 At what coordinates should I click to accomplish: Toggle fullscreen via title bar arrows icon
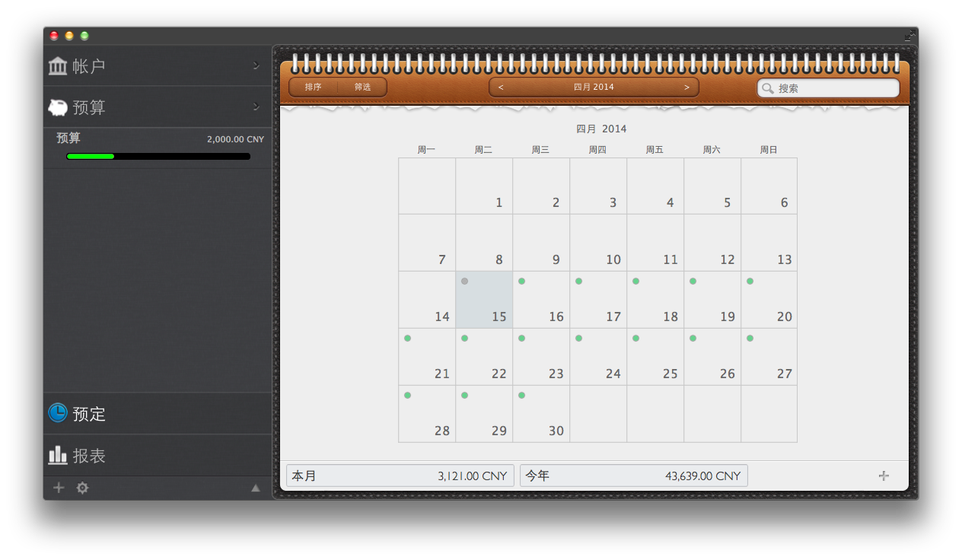pos(909,35)
